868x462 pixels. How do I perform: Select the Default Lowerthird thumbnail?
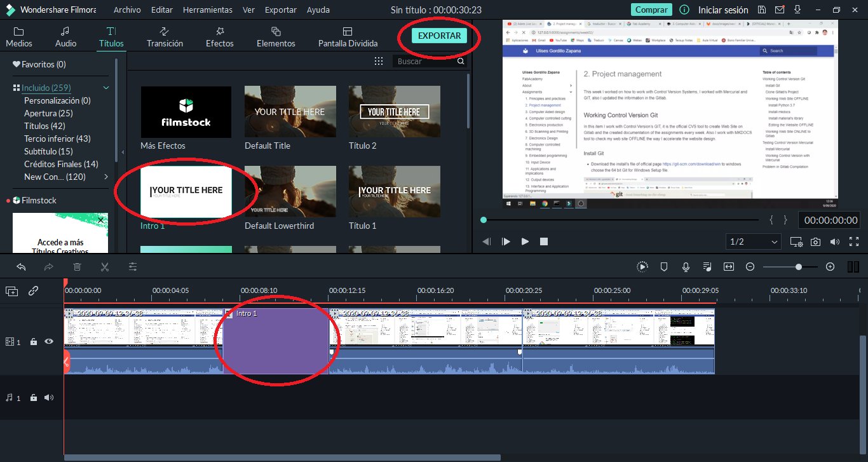pyautogui.click(x=290, y=192)
